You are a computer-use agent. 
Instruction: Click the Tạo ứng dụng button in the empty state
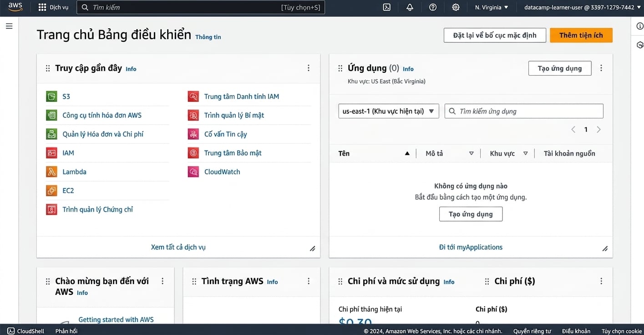[x=471, y=214]
